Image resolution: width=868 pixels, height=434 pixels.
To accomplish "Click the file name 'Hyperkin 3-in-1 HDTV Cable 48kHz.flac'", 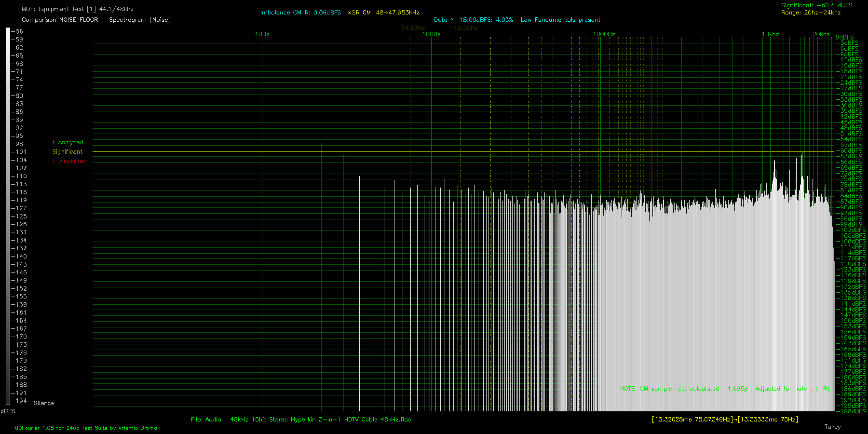I will (351, 420).
